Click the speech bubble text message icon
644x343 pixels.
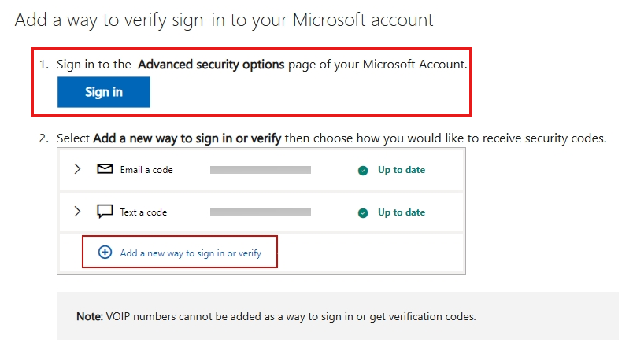[105, 212]
